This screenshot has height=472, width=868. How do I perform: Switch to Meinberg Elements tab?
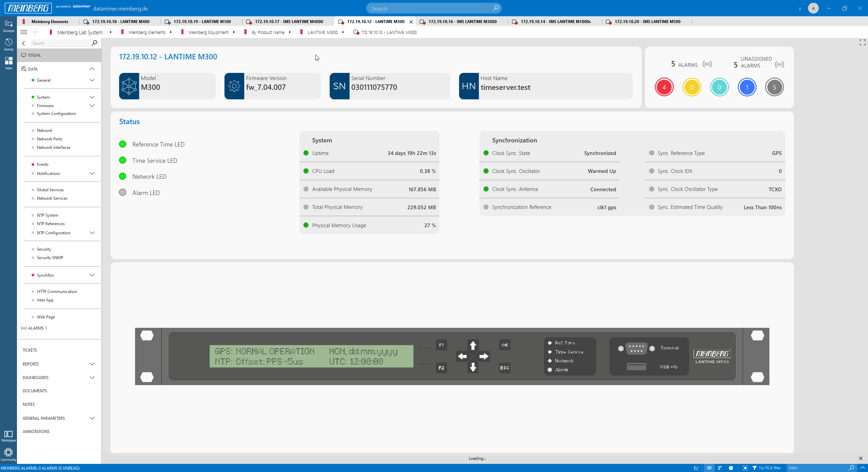[50, 21]
